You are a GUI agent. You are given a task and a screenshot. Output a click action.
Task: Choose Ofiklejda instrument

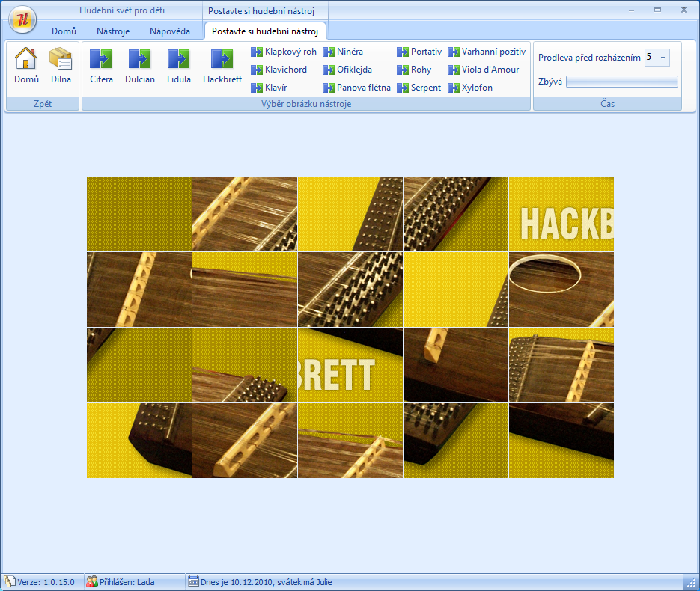coord(347,70)
